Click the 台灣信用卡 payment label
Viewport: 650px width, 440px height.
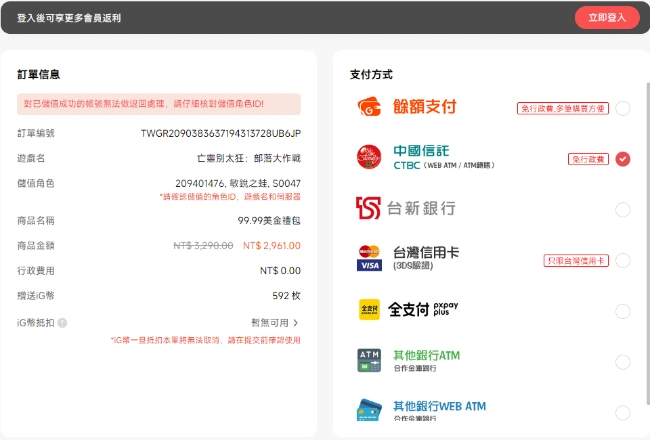426,252
